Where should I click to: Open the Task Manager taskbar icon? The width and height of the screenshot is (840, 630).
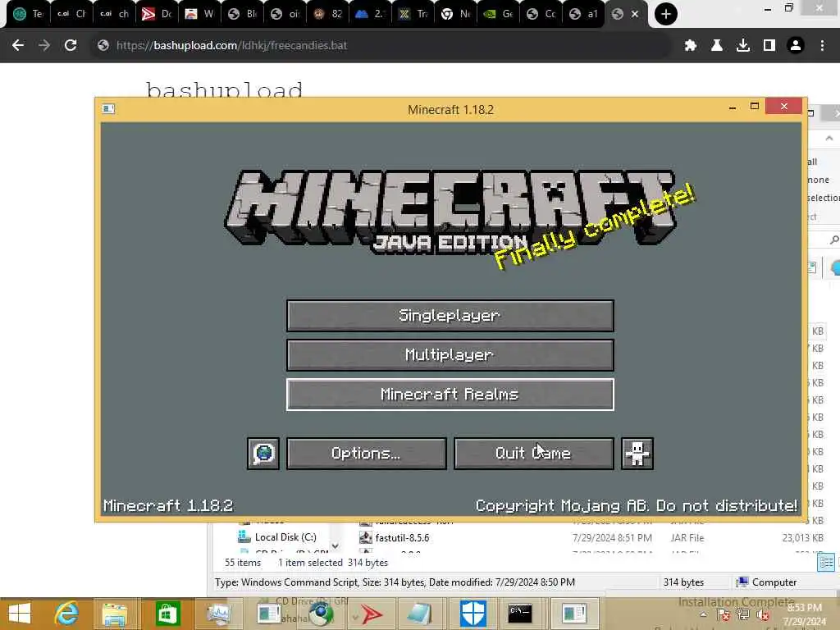point(218,614)
